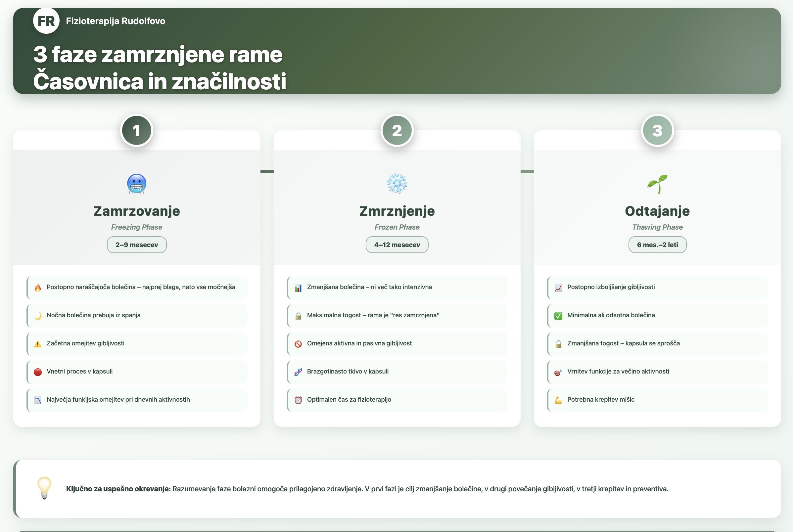Click the DNA icon beside Brazgotinasto tkivo
This screenshot has width=793, height=532.
[x=298, y=372]
